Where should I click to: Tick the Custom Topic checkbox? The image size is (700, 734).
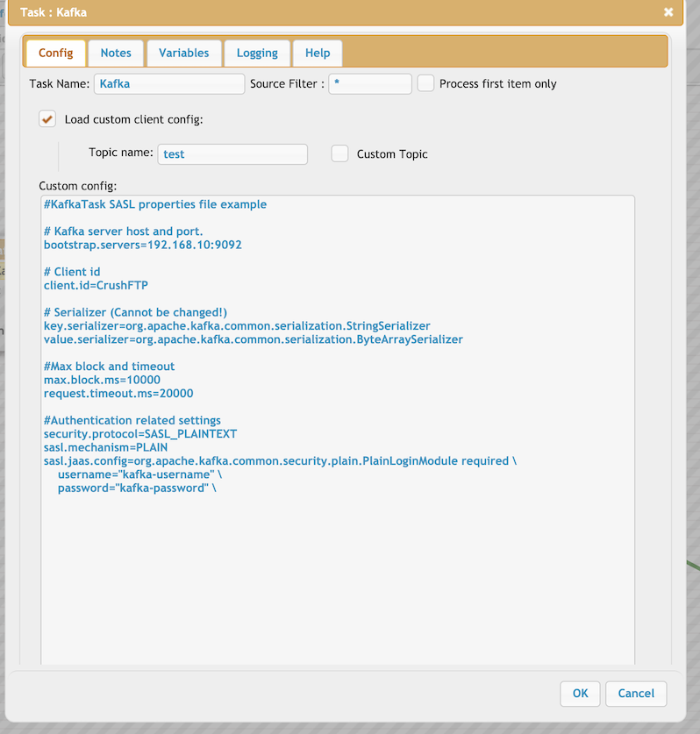pos(339,154)
